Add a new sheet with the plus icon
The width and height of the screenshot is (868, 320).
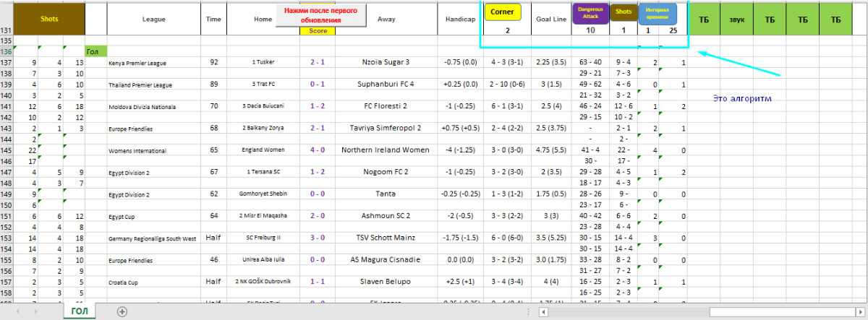click(x=122, y=311)
